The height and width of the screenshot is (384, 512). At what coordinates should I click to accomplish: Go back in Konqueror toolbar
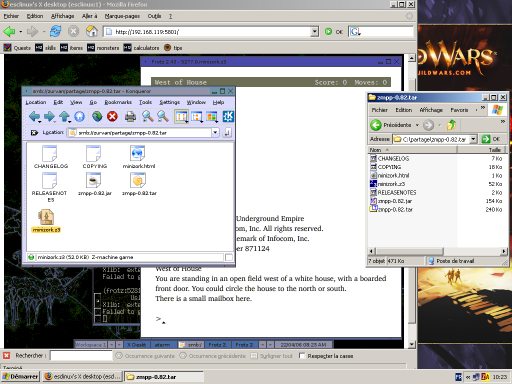pos(34,116)
